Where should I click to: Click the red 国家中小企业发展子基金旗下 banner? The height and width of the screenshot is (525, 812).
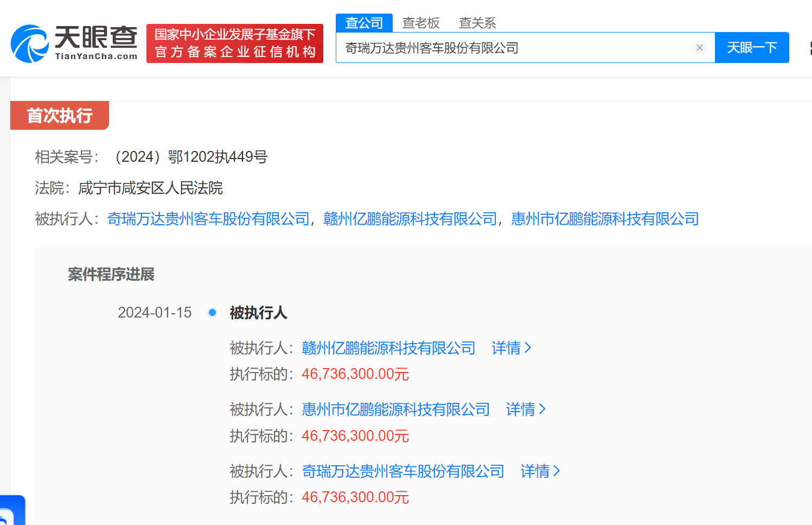click(x=235, y=43)
